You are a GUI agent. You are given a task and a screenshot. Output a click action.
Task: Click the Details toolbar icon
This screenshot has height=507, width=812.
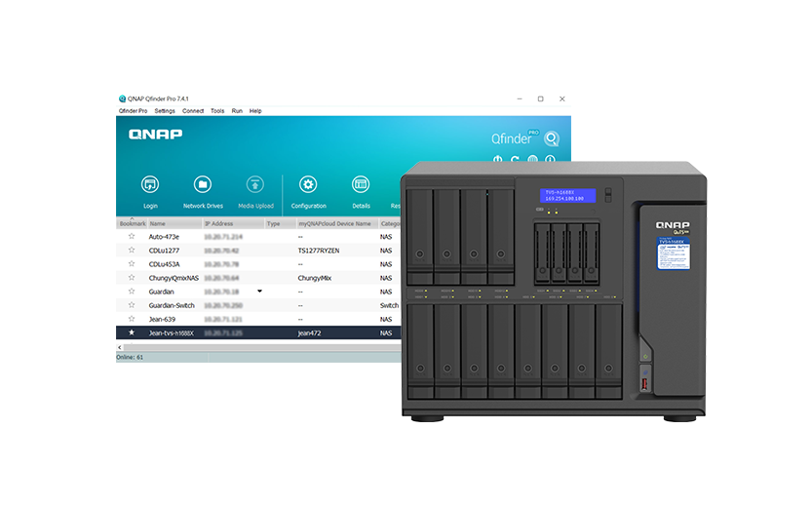tap(361, 185)
